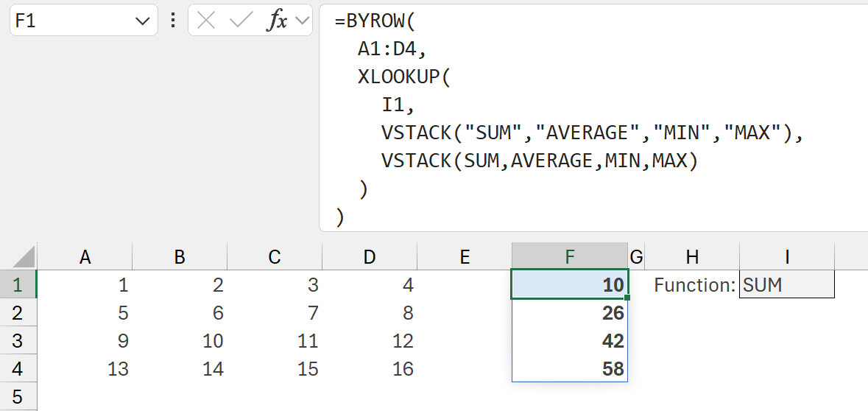The image size is (868, 411).
Task: Open the Insert Function fx button
Action: [x=277, y=21]
